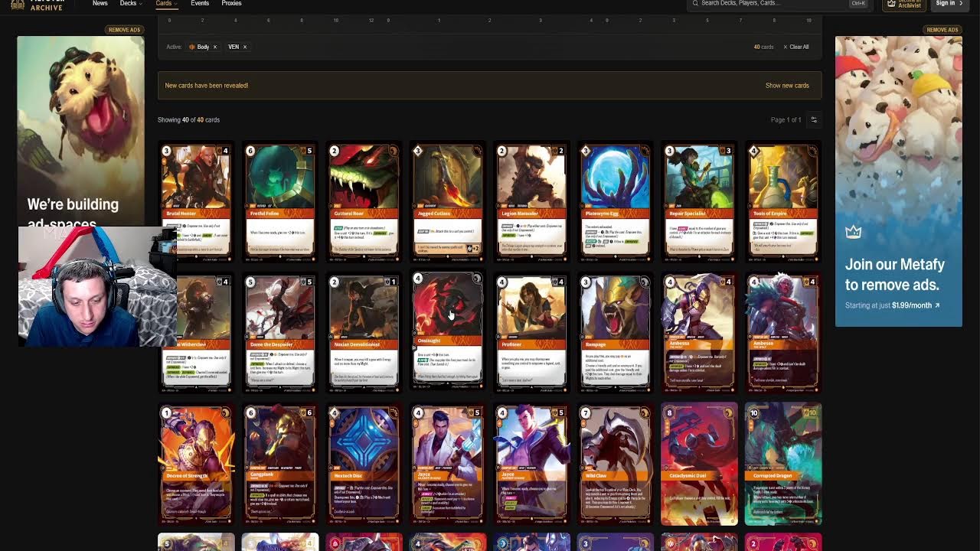Open the Rampage card
This screenshot has height=551, width=980.
click(x=615, y=334)
